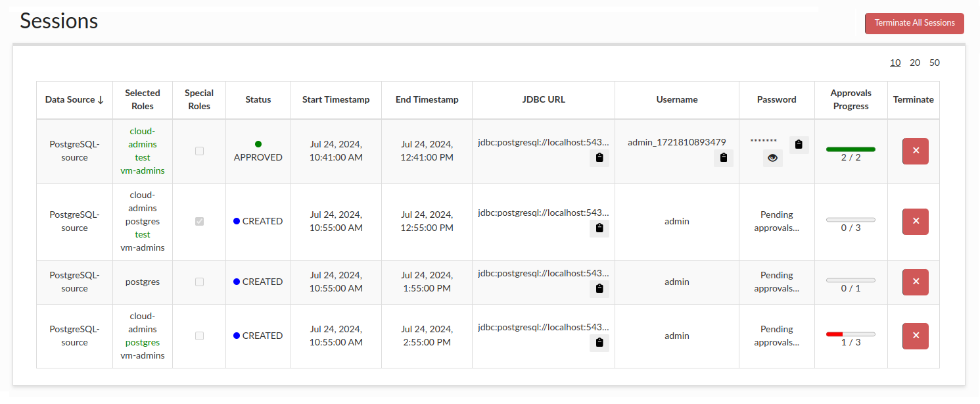This screenshot has height=404, width=980.
Task: Terminate the session ending at 2:55:00 PM
Action: coord(915,336)
